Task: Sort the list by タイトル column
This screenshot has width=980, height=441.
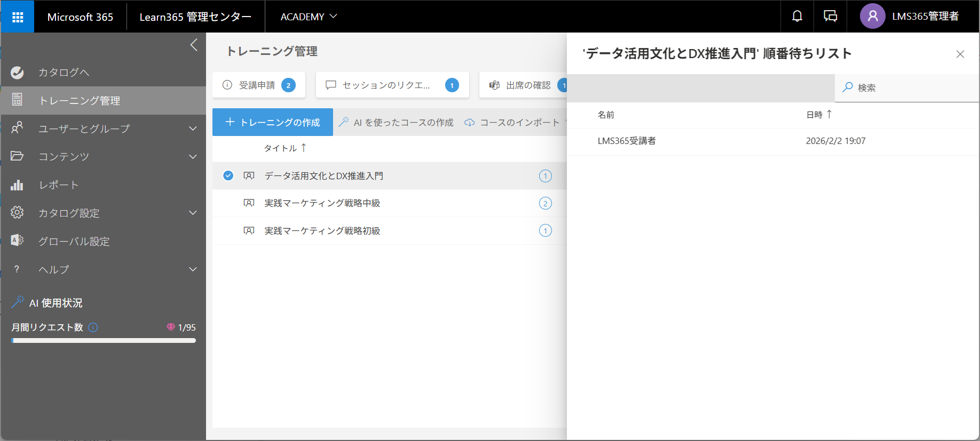Action: [285, 148]
